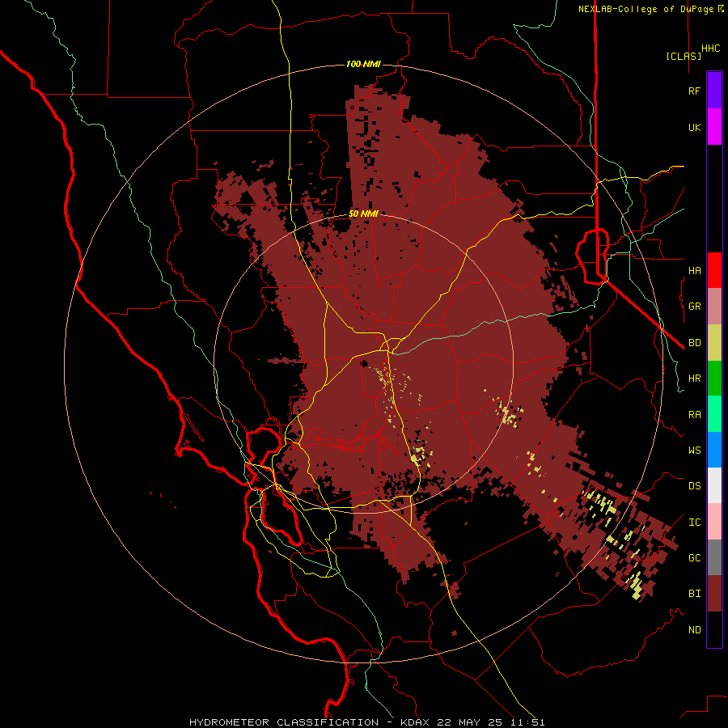Viewport: 728px width, 728px height.
Task: Select the GR pinkish legend swatch
Action: pyautogui.click(x=714, y=307)
